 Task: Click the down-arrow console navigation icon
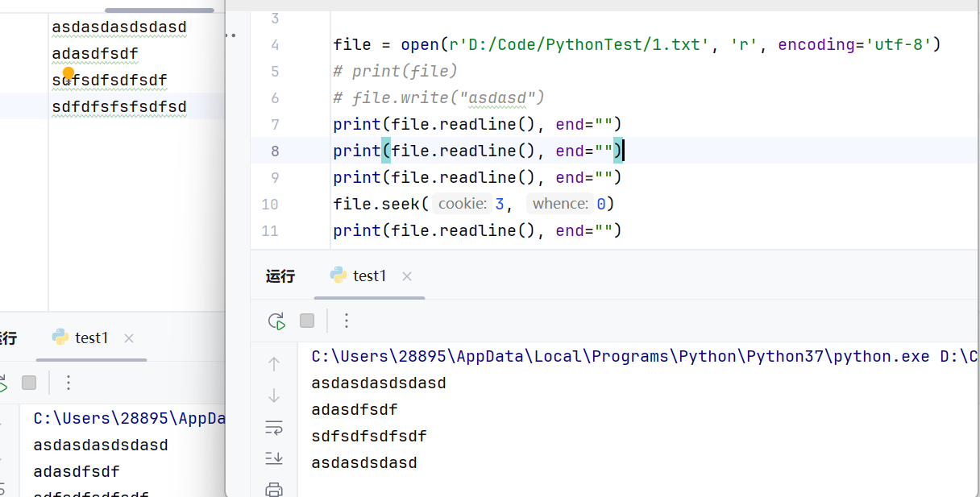[x=274, y=396]
